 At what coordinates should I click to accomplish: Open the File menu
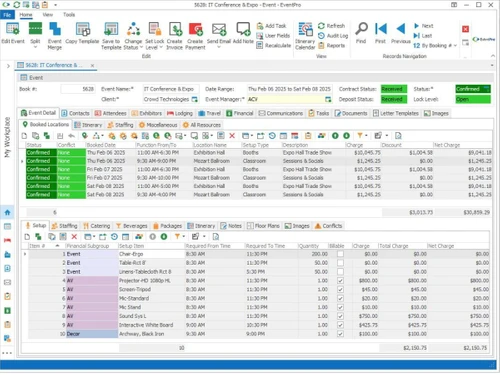[7, 15]
